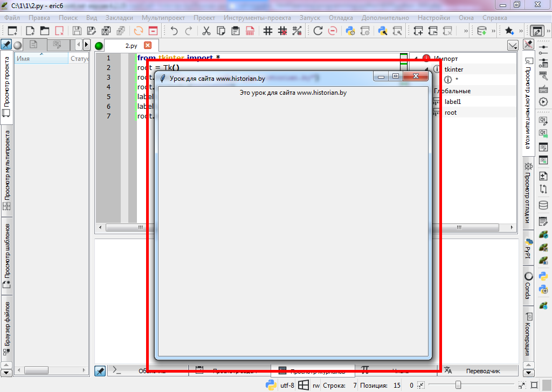Open the editor tab list dropdown arrow

513,46
